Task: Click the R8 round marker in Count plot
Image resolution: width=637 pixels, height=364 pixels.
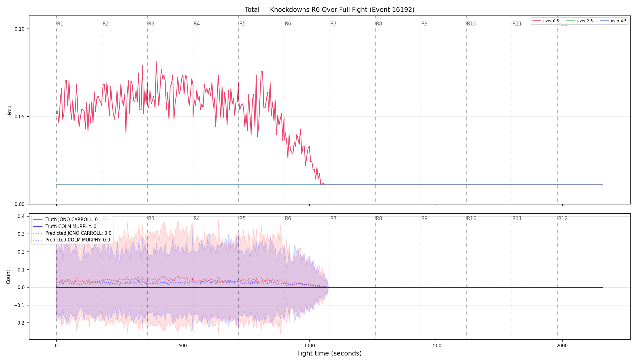Action: pyautogui.click(x=379, y=219)
